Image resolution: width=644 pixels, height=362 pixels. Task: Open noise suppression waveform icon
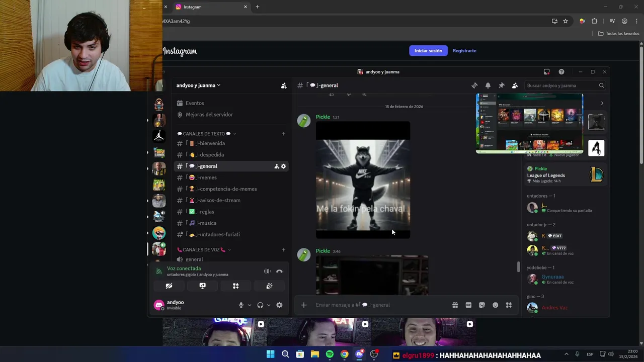click(267, 271)
